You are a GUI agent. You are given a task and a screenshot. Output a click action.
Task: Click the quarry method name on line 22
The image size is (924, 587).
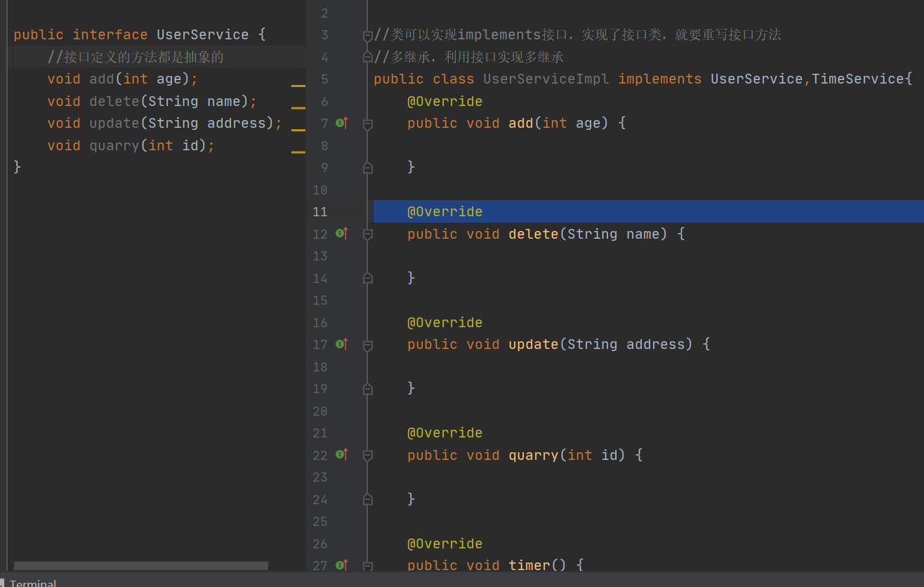pyautogui.click(x=534, y=455)
